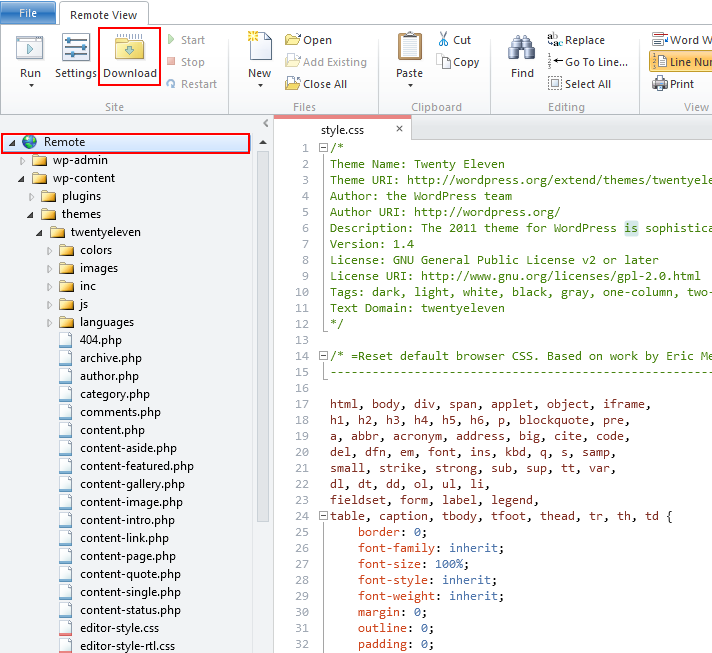Click the Stop site button
Image resolution: width=712 pixels, height=653 pixels.
(x=186, y=62)
